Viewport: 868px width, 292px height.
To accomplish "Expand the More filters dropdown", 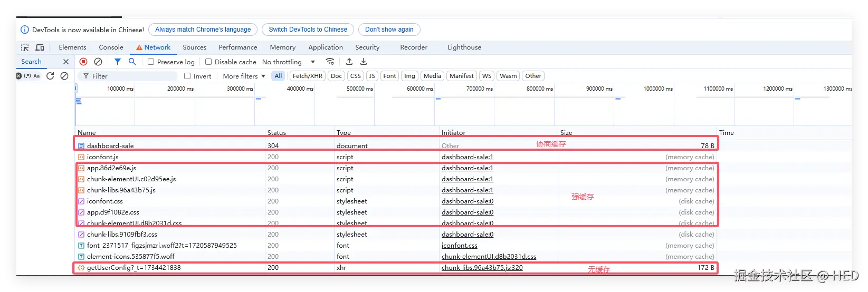I will 244,76.
